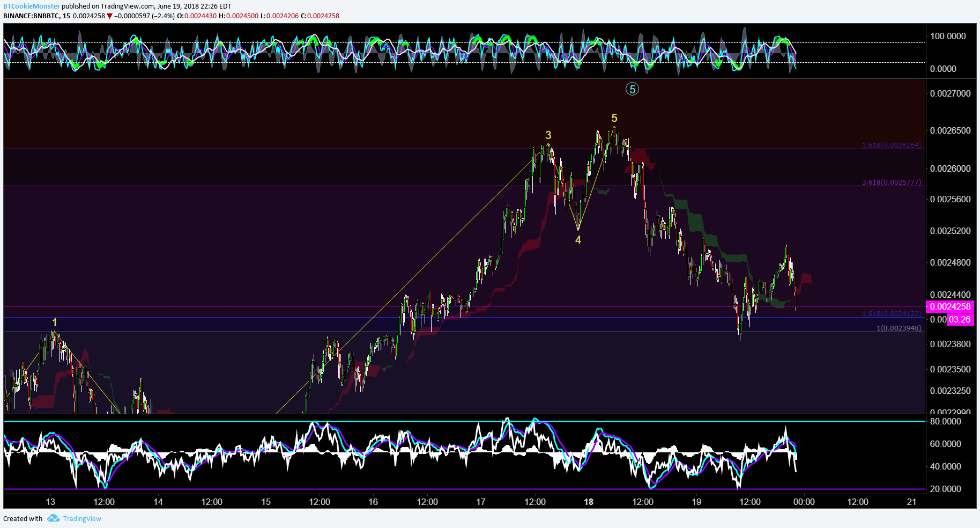The width and height of the screenshot is (980, 528).
Task: Select the 1.618(0.0024122) Fibonacci level label
Action: click(892, 314)
